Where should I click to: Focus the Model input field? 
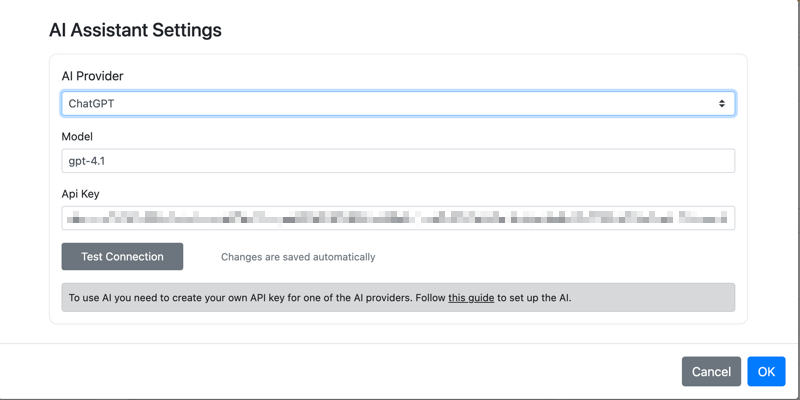coord(398,161)
